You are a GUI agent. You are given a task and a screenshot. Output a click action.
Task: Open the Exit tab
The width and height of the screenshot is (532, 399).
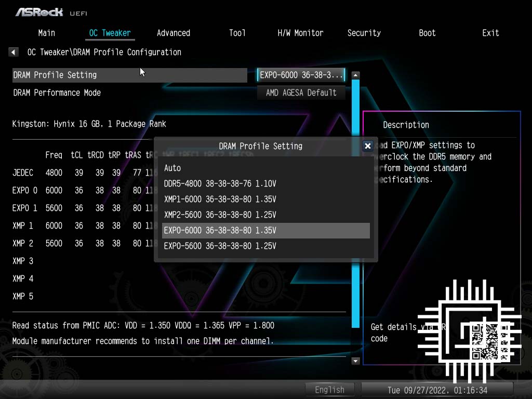[490, 33]
